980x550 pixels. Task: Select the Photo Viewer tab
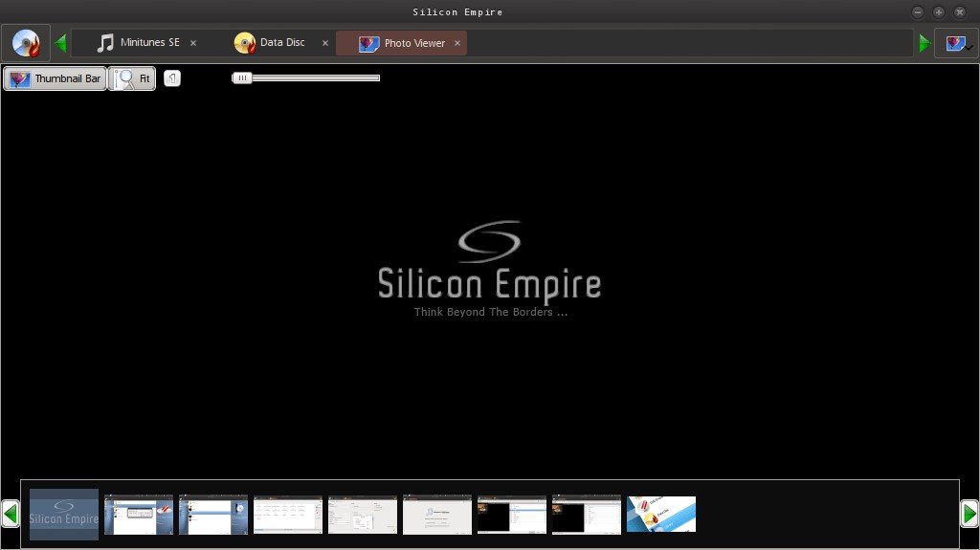click(401, 42)
